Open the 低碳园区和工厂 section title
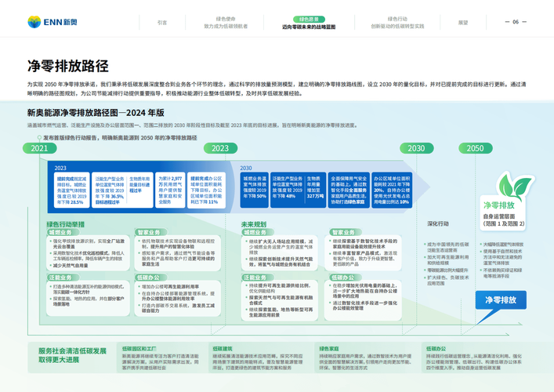 pos(139,349)
